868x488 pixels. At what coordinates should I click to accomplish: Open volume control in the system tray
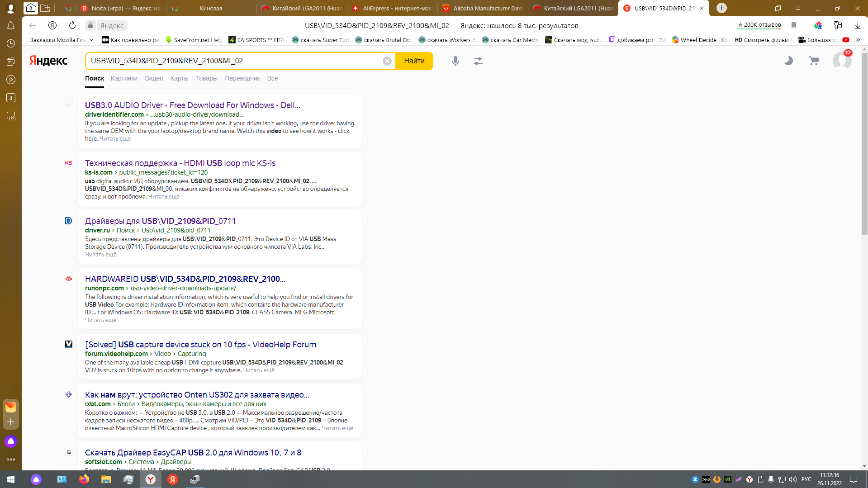click(792, 479)
